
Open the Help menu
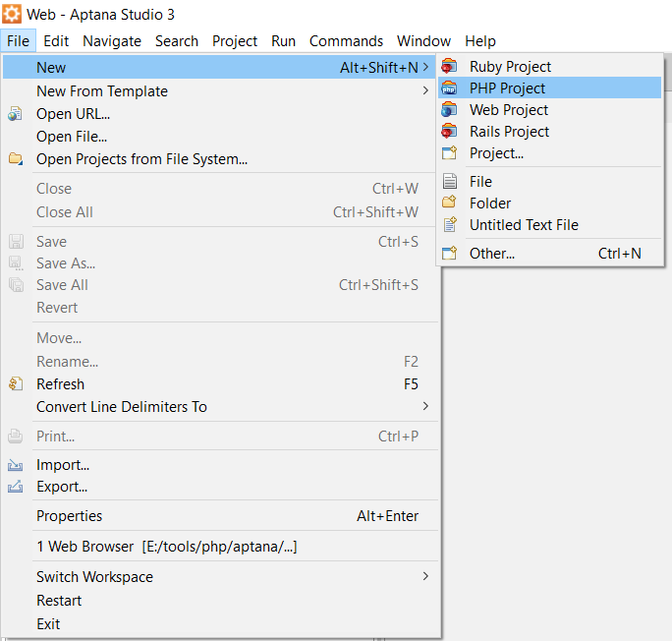[480, 41]
